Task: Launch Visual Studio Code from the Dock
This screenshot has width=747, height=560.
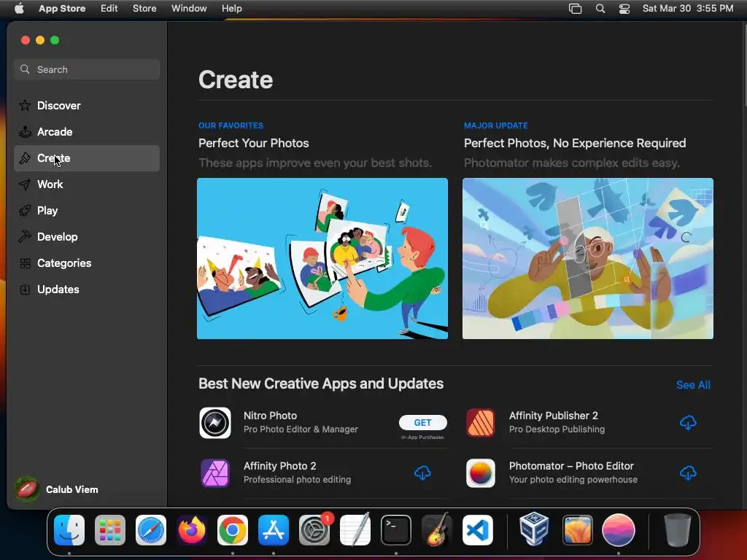Action: tap(478, 530)
